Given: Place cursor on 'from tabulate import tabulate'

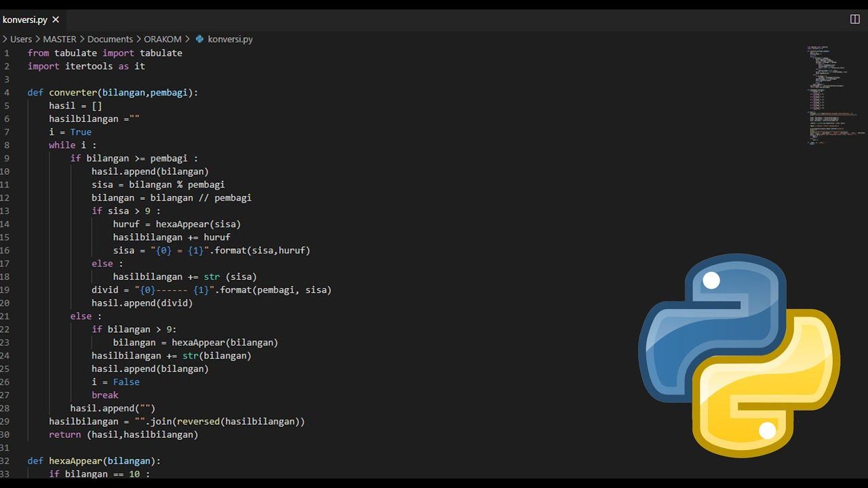Looking at the screenshot, I should tap(105, 53).
